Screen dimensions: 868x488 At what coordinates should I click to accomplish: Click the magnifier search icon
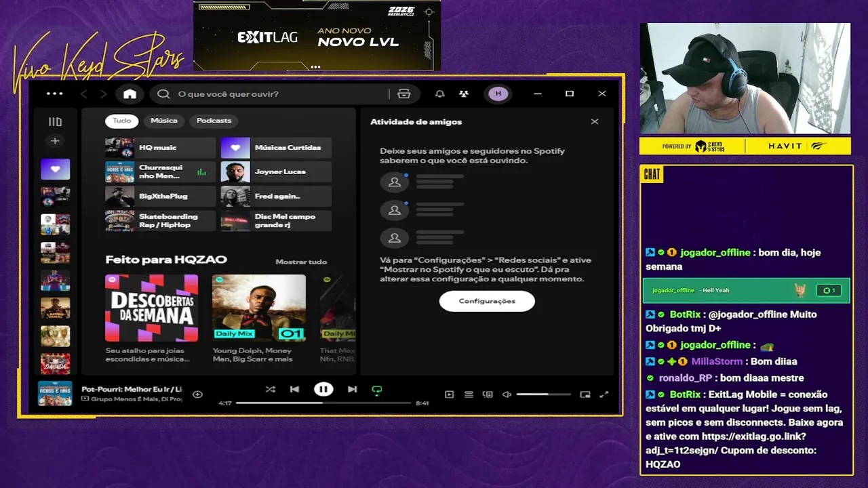tap(163, 94)
